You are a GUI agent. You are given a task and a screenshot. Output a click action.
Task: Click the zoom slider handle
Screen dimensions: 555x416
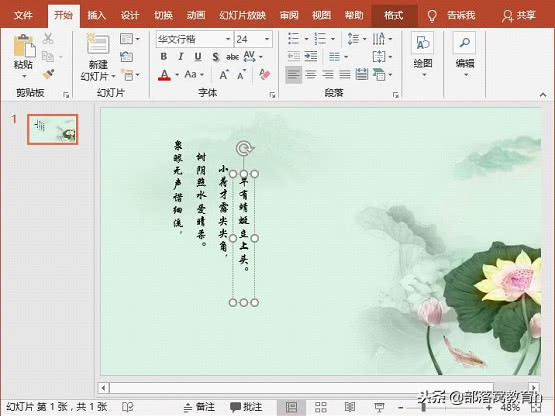tap(423, 408)
